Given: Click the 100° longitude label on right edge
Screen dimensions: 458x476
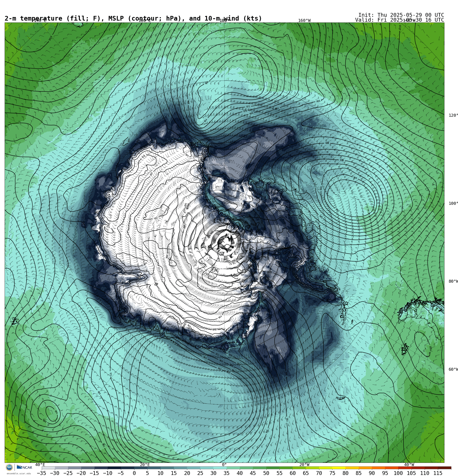Looking at the screenshot, I should (x=453, y=203).
